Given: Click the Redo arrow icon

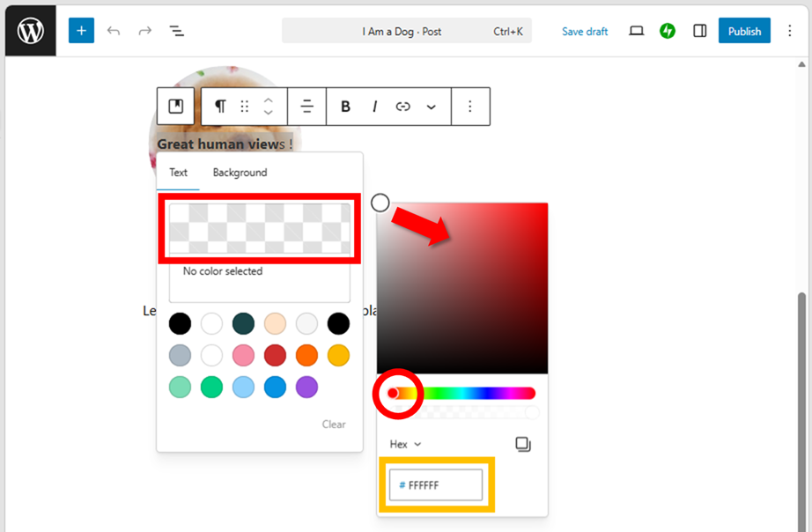Looking at the screenshot, I should [x=145, y=31].
